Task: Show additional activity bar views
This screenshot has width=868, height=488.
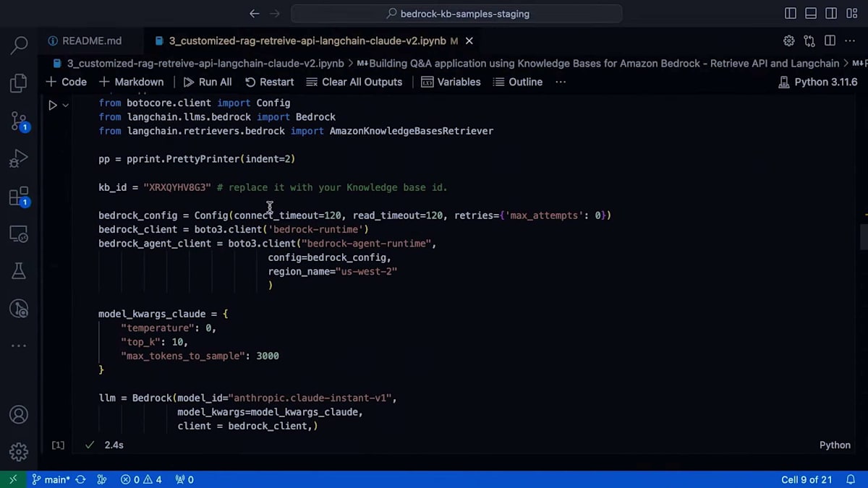Action: pyautogui.click(x=19, y=346)
